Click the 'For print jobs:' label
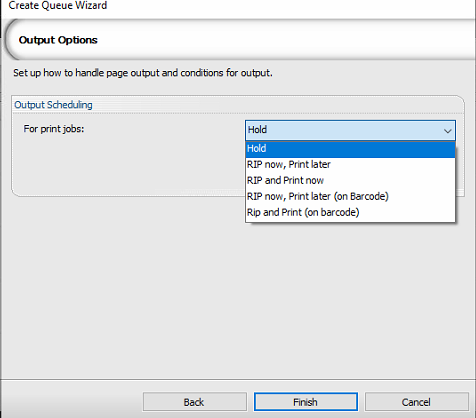The height and width of the screenshot is (418, 476). coord(54,129)
